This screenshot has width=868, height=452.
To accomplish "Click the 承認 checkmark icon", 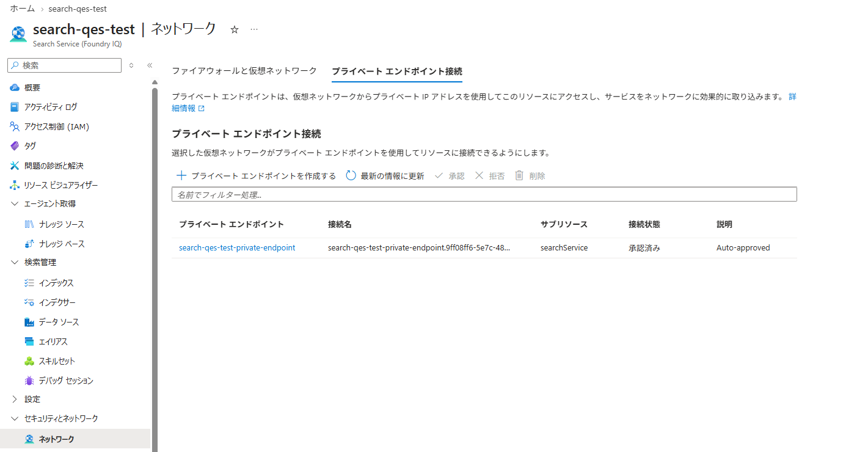I will [x=439, y=176].
